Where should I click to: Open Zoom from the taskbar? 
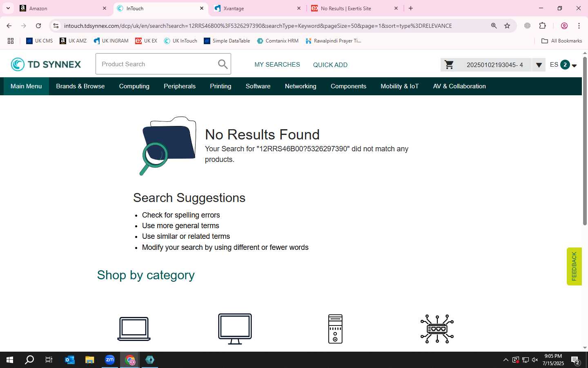(x=110, y=360)
